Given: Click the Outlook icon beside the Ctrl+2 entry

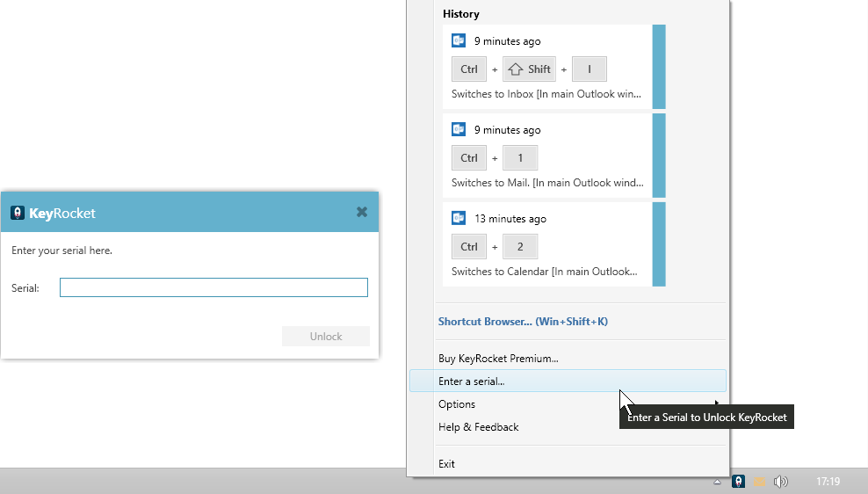Looking at the screenshot, I should (x=459, y=218).
